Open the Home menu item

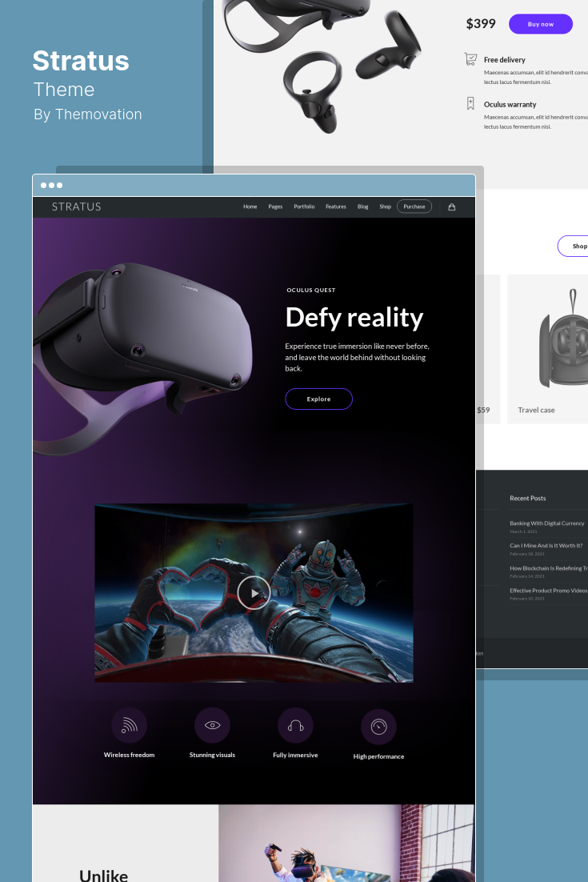250,207
